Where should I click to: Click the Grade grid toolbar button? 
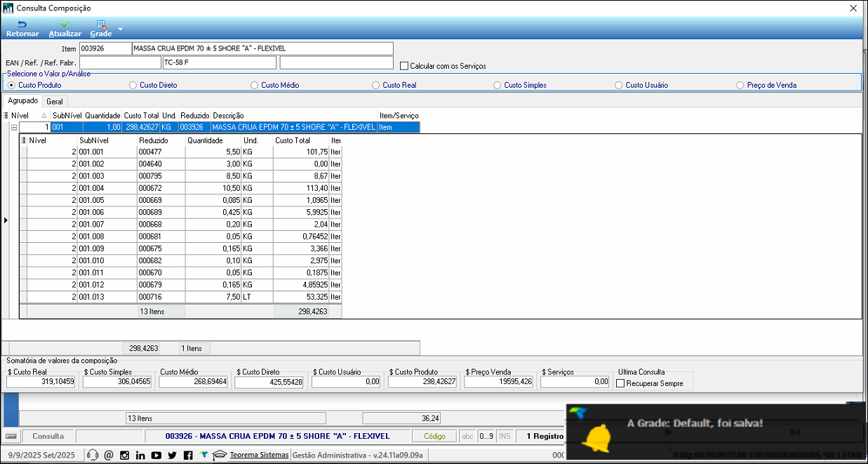(101, 29)
